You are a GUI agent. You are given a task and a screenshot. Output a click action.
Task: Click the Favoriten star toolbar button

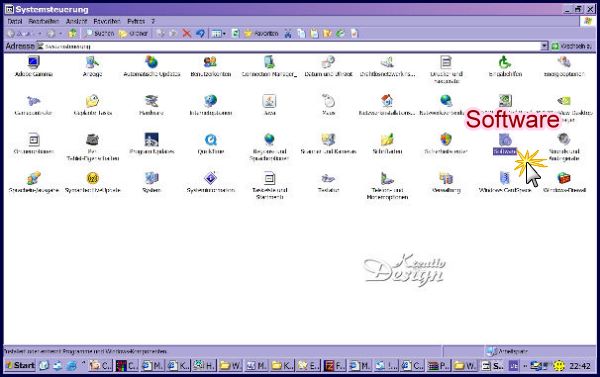(261, 34)
